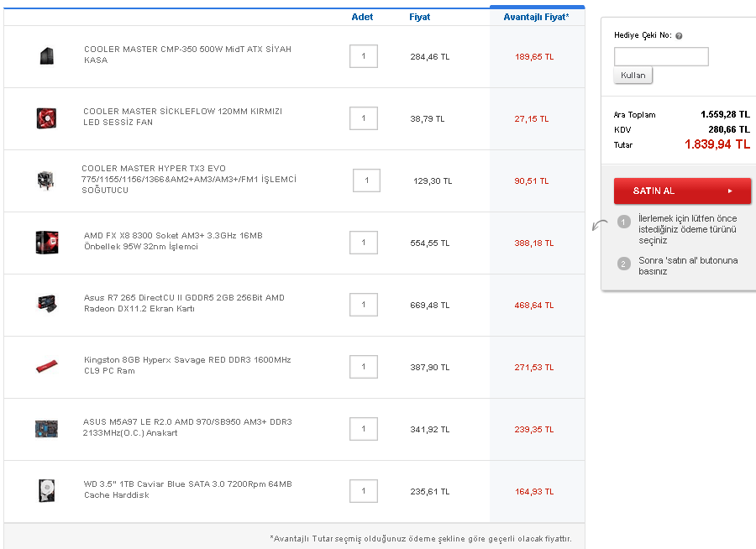Click the 189,65 TL discounted price
Image resolution: width=756 pixels, height=549 pixels.
pos(533,57)
